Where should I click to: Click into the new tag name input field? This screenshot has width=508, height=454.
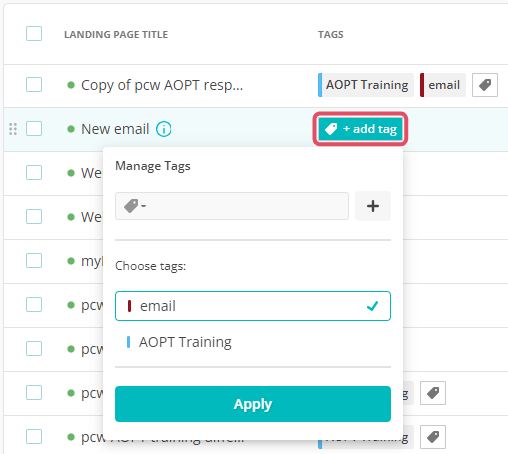[x=247, y=206]
